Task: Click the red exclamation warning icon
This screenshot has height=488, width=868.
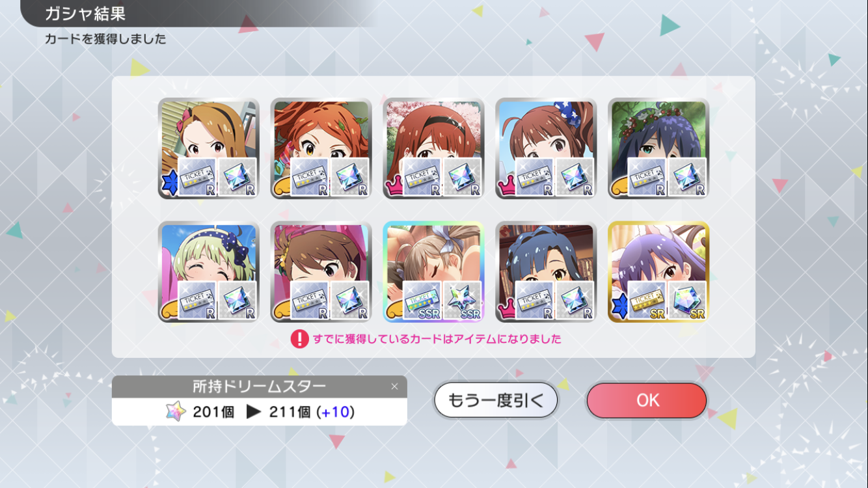Action: 299,339
